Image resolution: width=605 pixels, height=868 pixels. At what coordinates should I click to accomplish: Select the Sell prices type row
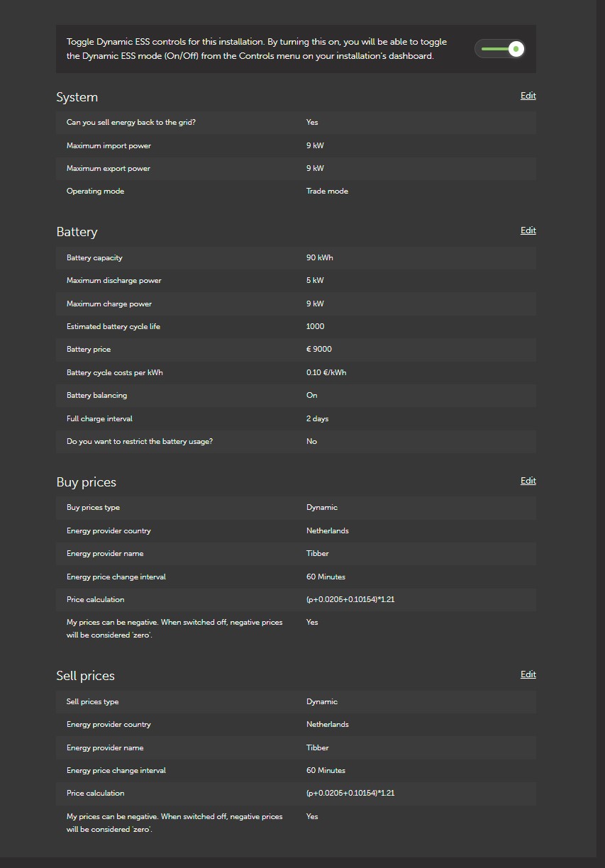click(x=296, y=702)
